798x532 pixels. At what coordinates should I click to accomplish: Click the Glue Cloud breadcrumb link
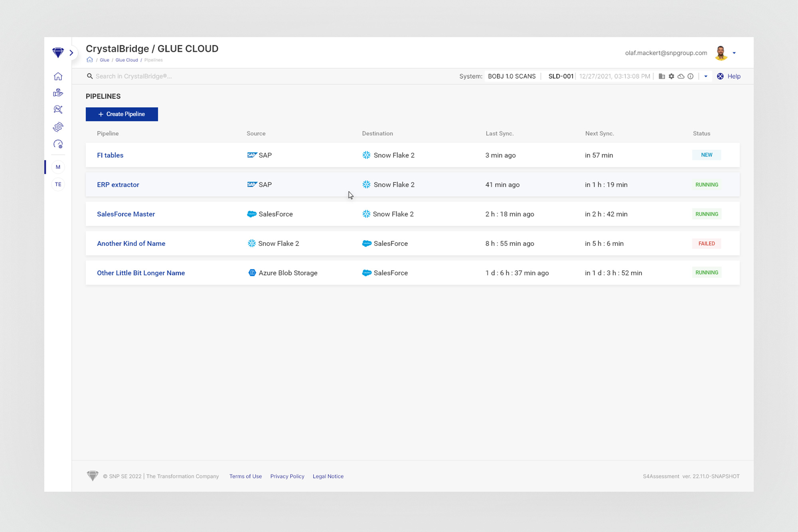point(126,60)
